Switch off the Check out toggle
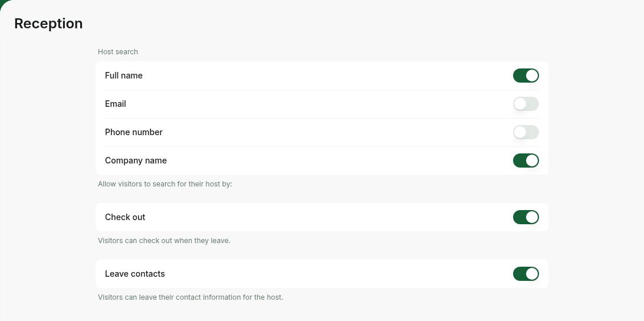The height and width of the screenshot is (321, 644). pyautogui.click(x=525, y=217)
